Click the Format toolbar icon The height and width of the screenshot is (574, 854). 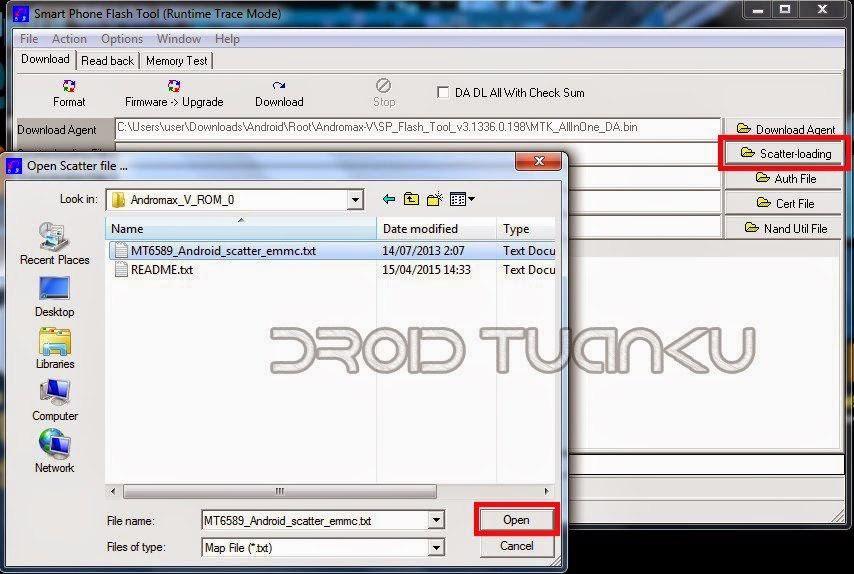pyautogui.click(x=69, y=86)
